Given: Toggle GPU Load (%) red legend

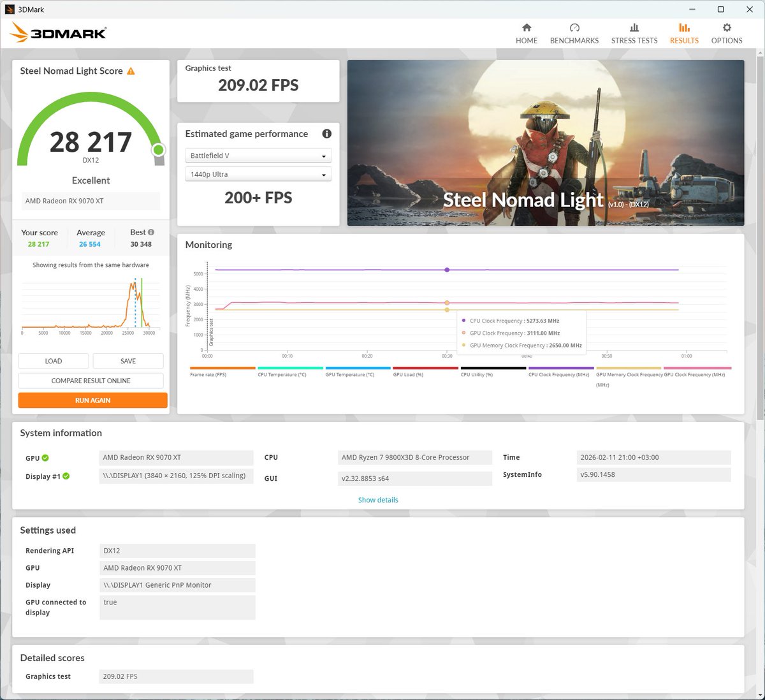Looking at the screenshot, I should (x=425, y=368).
